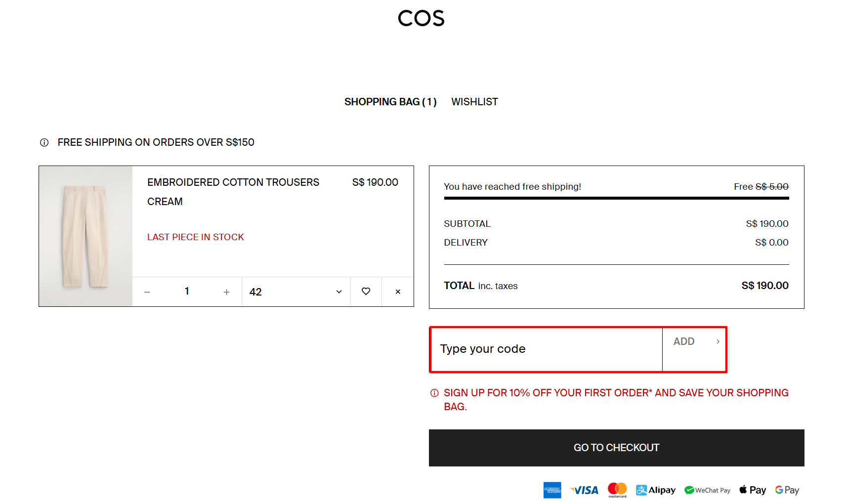The height and width of the screenshot is (504, 845).
Task: Click the COS logo
Action: click(421, 18)
